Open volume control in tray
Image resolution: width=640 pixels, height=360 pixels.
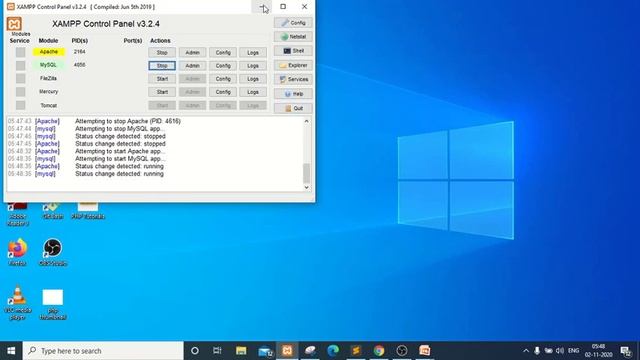click(x=560, y=351)
